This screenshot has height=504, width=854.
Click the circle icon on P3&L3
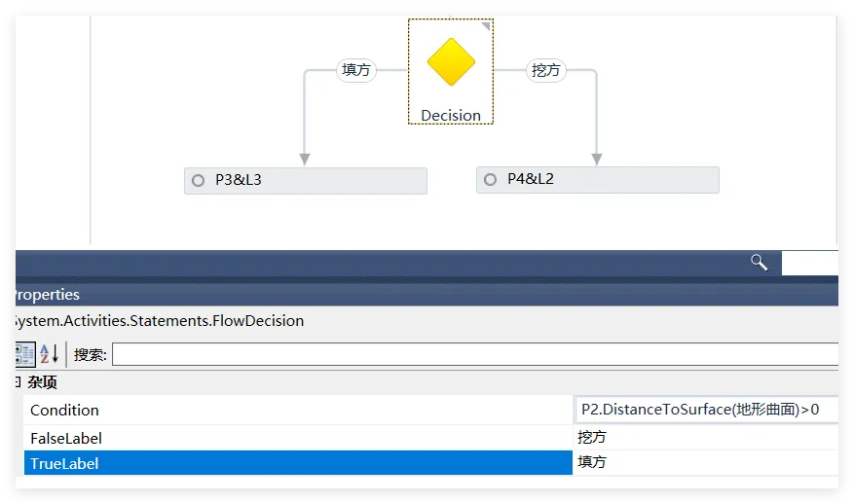pos(199,180)
